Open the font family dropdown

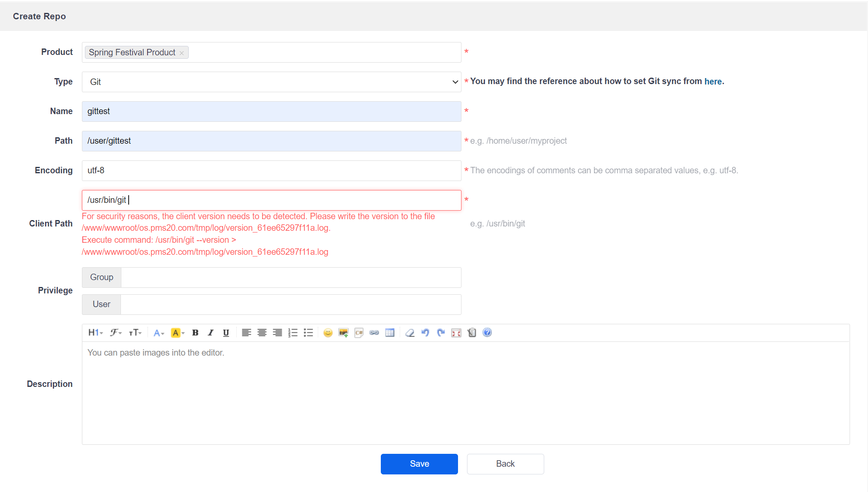tap(115, 332)
